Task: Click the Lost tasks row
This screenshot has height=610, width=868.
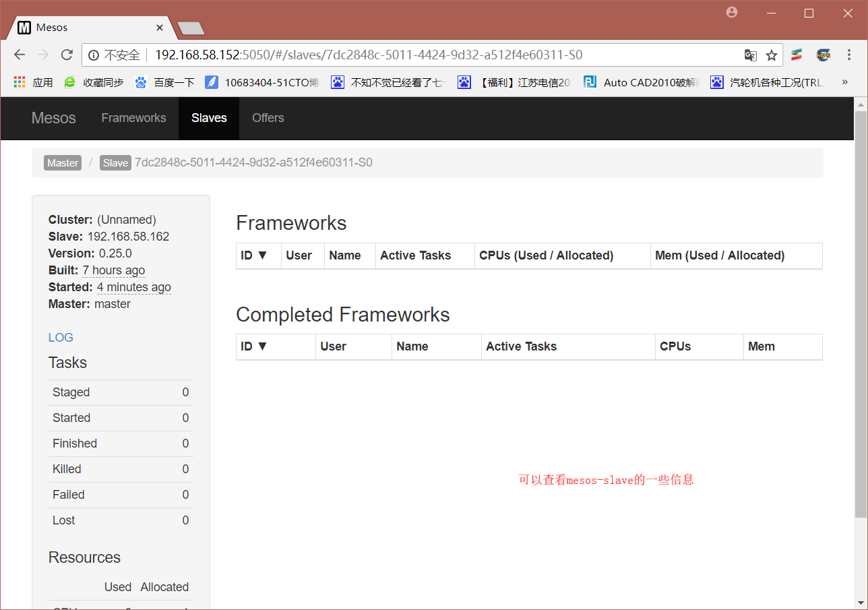Action: [121, 520]
